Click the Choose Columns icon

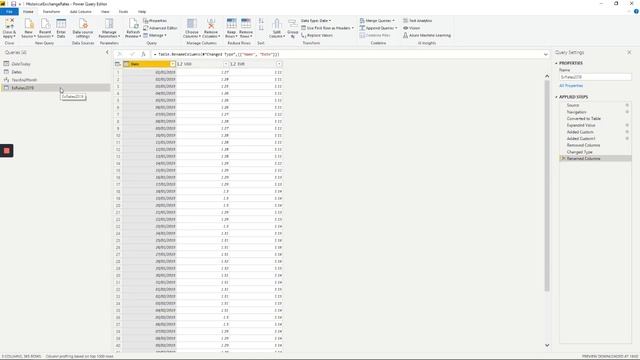[x=191, y=24]
